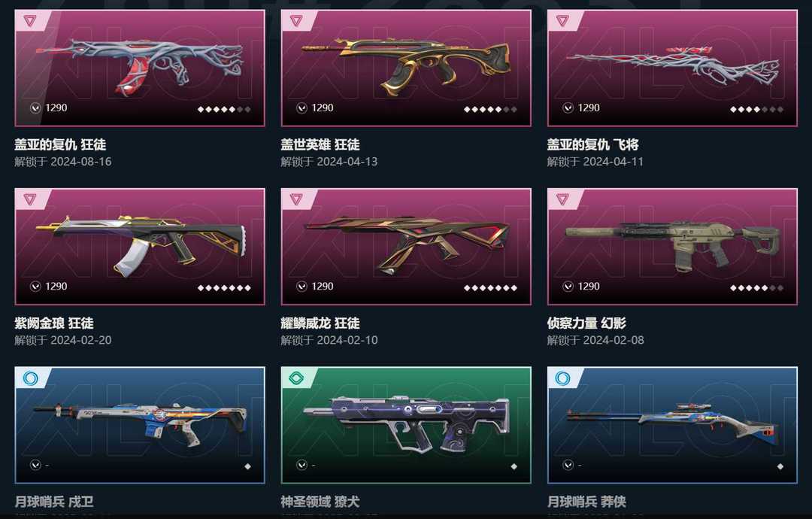The width and height of the screenshot is (812, 519).
Task: Click the green diamond badge on 神圣领域 獠犬 card
Action: (296, 378)
